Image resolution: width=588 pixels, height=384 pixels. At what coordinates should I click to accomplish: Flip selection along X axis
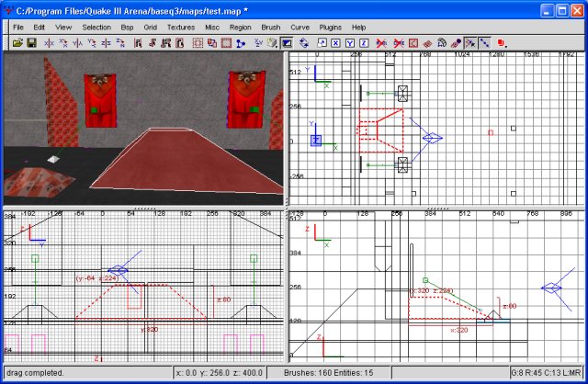coord(49,43)
